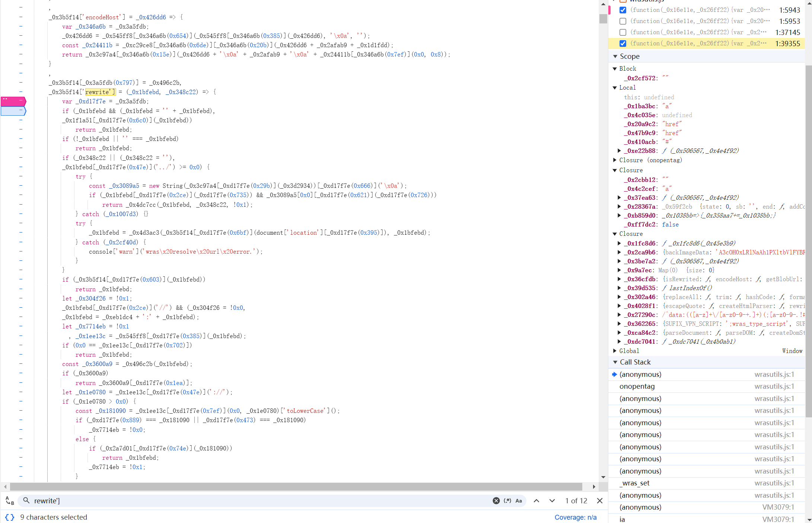Expand the _0x36cfdb object entry
Viewport: 812px width, 523px height.
(619, 279)
